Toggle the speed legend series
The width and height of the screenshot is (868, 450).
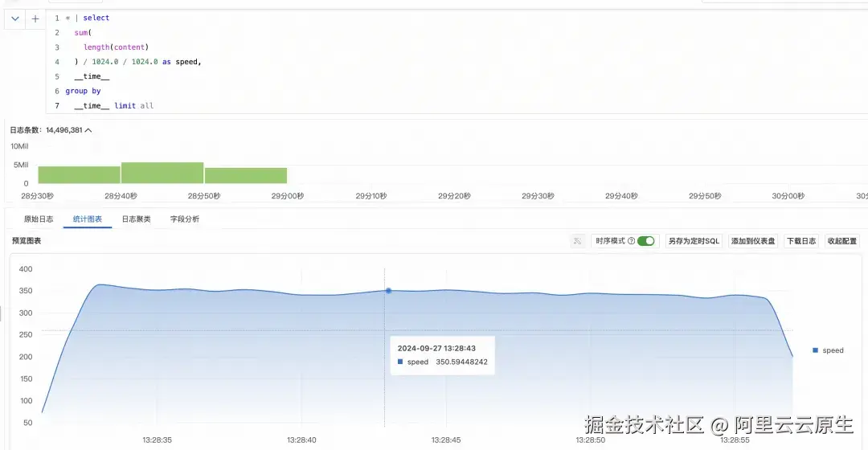(828, 350)
